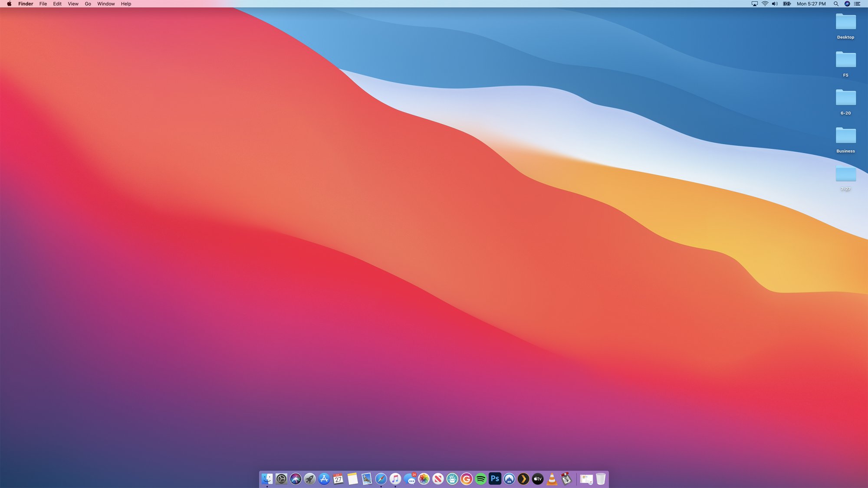The width and height of the screenshot is (868, 488).
Task: Launch the App Store from Dock
Action: pos(324,479)
